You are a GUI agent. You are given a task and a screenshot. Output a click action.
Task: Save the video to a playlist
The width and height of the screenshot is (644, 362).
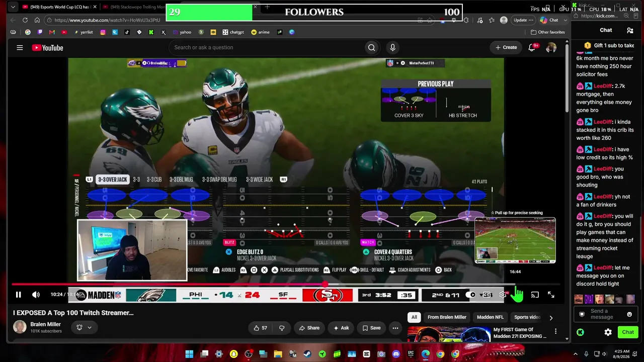(371, 328)
